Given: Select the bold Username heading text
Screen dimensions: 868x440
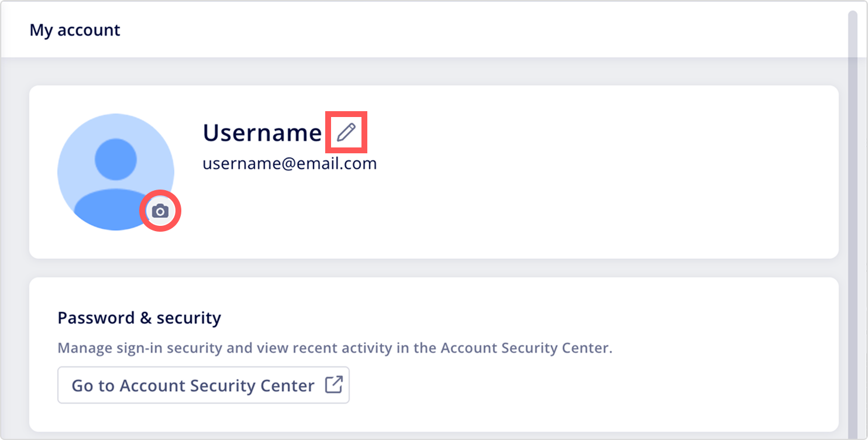Looking at the screenshot, I should coord(262,133).
